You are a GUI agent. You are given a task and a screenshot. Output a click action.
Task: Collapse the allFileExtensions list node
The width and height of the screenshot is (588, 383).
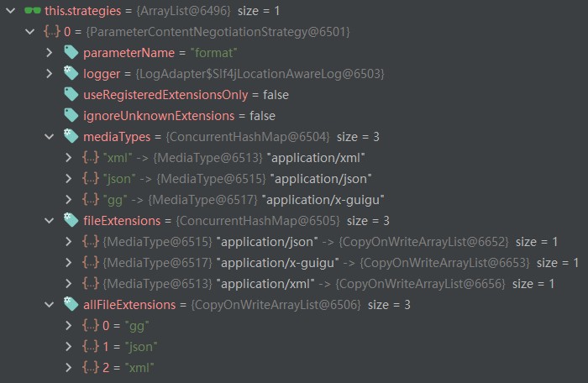(x=51, y=304)
